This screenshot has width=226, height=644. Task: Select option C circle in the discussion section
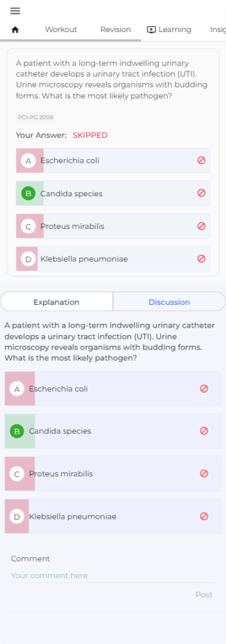coord(17,474)
